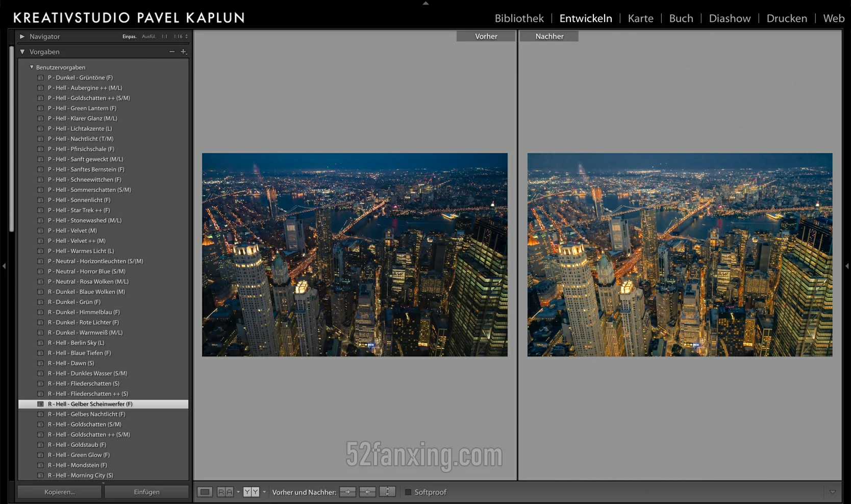Click preset icon beside P - Hell - Lichtakzente (L)
The image size is (851, 504).
[x=40, y=129]
